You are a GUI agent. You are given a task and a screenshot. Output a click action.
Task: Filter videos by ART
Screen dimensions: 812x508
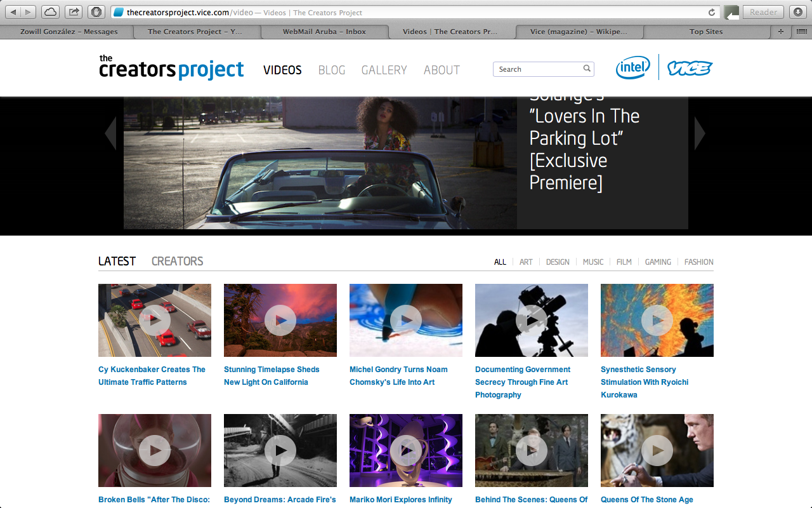(x=526, y=262)
